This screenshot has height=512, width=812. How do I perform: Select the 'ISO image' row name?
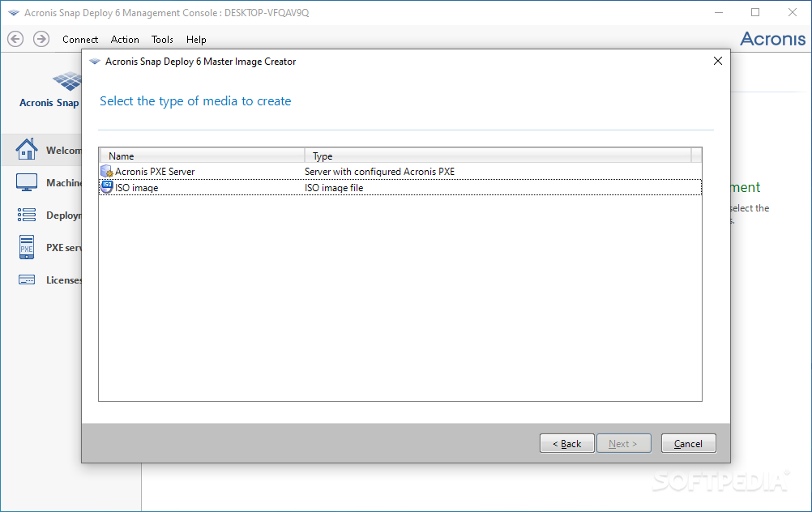137,187
